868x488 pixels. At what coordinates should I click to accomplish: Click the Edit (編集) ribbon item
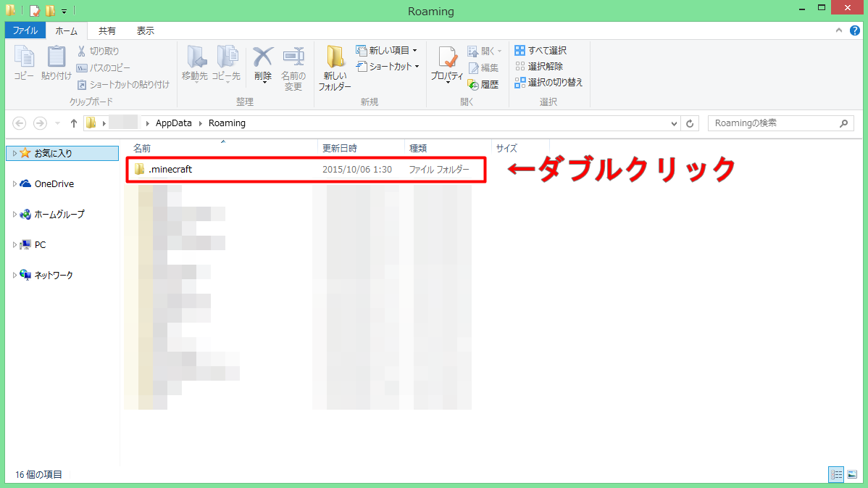coord(484,67)
